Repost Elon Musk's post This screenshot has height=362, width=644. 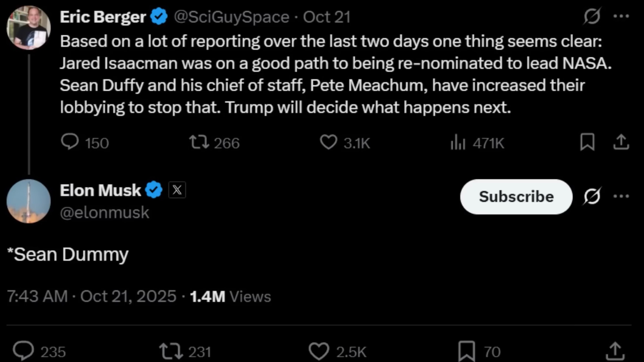(x=171, y=351)
